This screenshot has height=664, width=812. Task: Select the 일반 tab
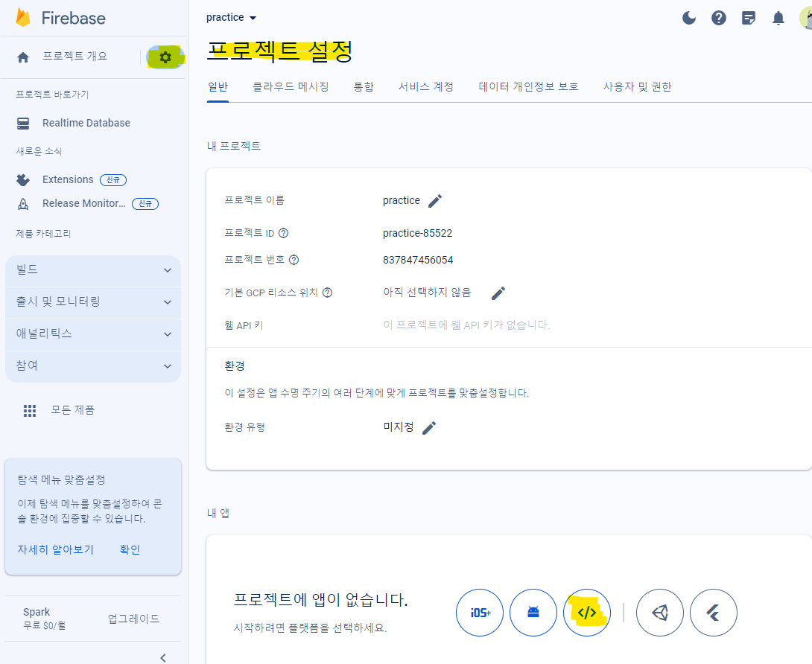218,87
